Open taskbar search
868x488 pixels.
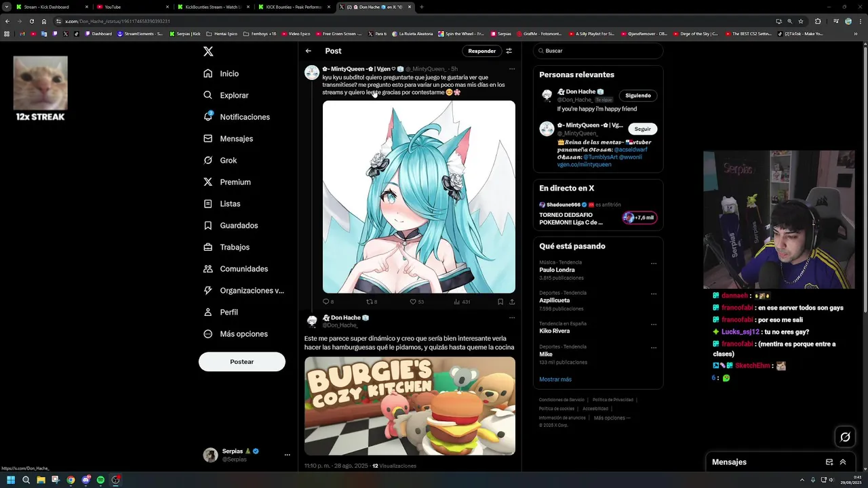[26, 480]
